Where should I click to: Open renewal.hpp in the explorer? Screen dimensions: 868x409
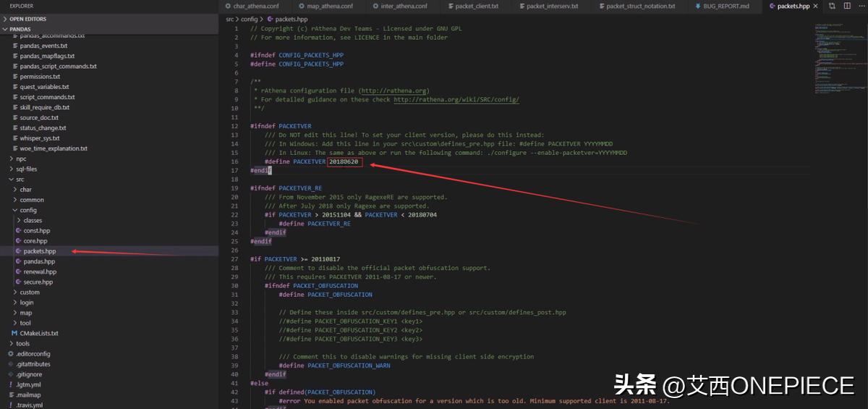click(x=38, y=271)
